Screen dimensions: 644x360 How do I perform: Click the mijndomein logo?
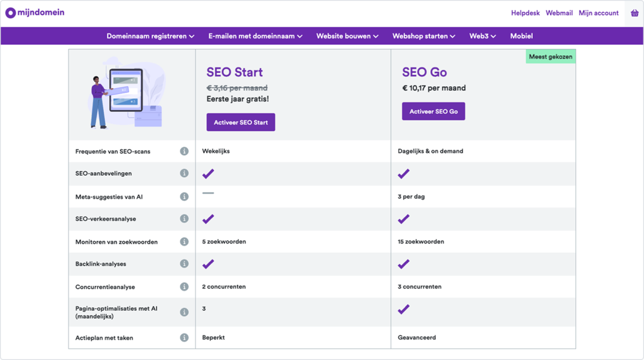click(x=35, y=13)
